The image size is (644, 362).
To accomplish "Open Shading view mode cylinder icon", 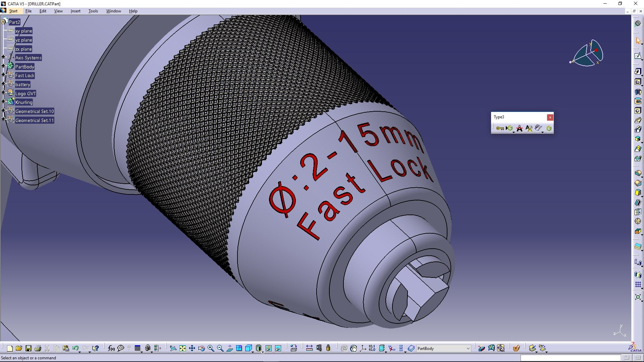I will pyautogui.click(x=259, y=349).
